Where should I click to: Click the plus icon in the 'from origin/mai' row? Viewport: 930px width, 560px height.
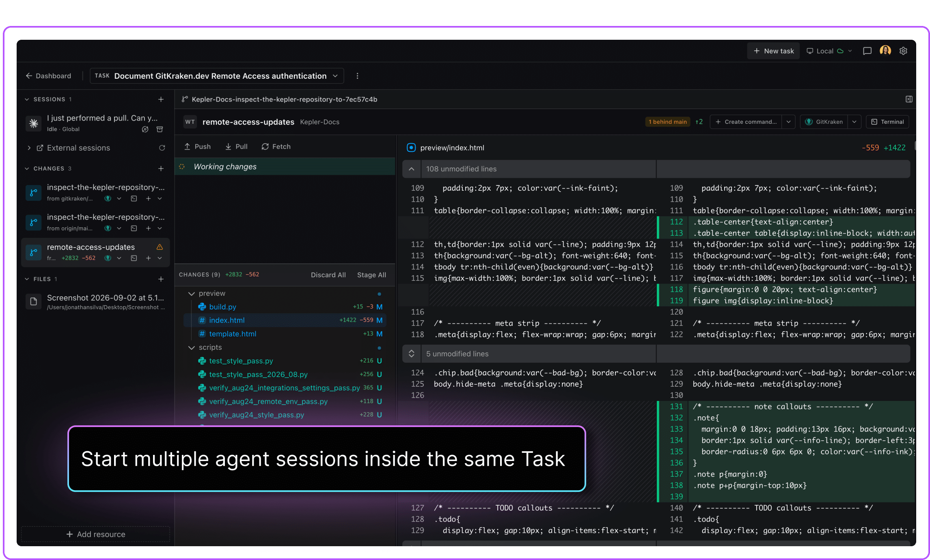[x=148, y=228]
